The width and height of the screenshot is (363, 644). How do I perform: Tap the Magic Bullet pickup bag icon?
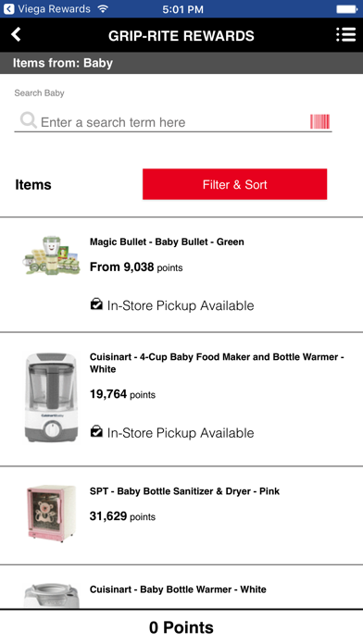[96, 304]
